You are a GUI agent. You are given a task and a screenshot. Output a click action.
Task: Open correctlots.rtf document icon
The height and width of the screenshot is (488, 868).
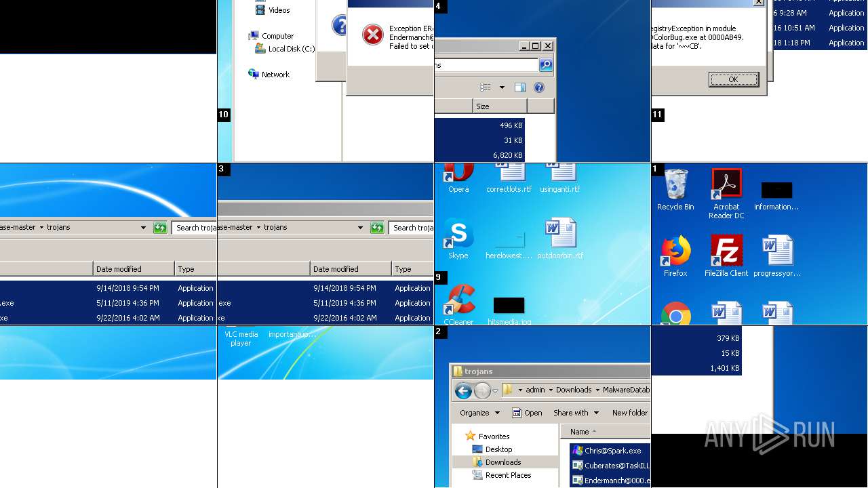coord(509,178)
